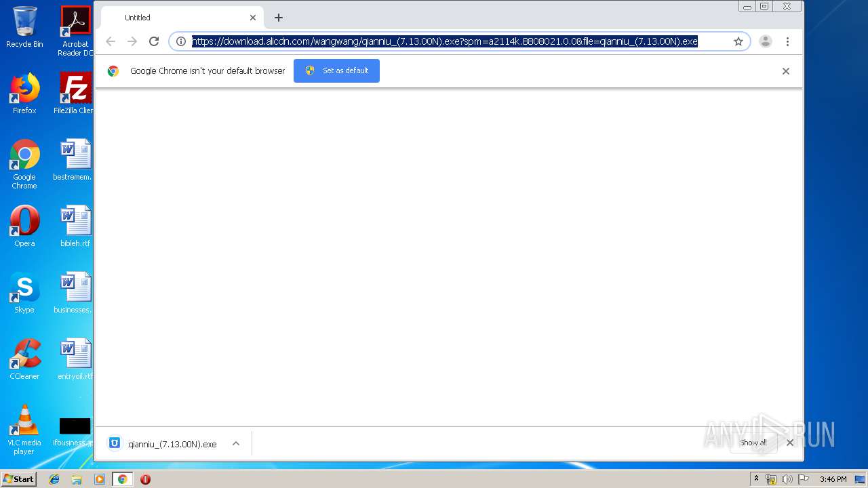Minimize the Chrome window

pos(747,6)
